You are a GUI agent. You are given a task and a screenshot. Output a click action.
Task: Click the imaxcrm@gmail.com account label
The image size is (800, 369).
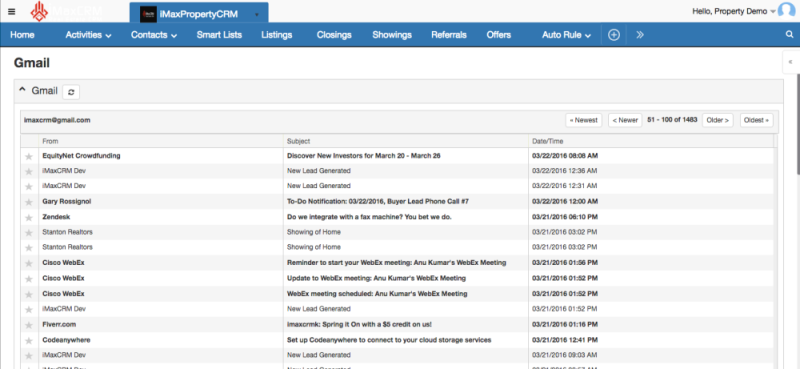pos(57,120)
